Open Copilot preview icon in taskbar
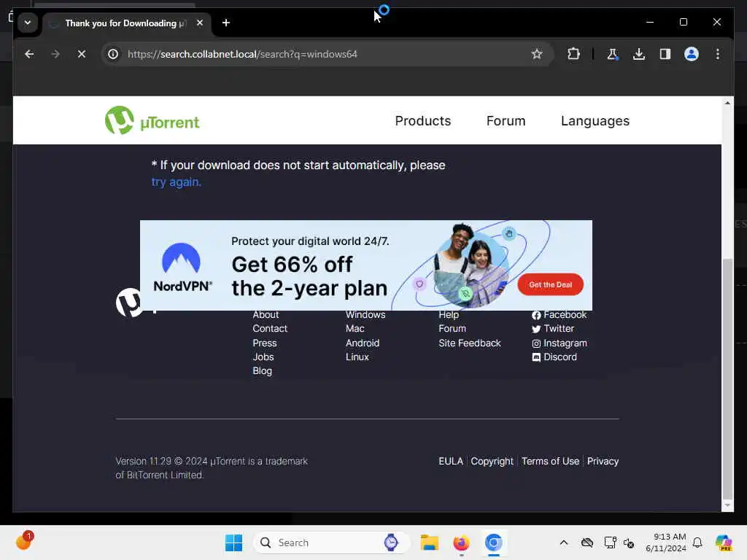This screenshot has height=560, width=747. tap(724, 542)
